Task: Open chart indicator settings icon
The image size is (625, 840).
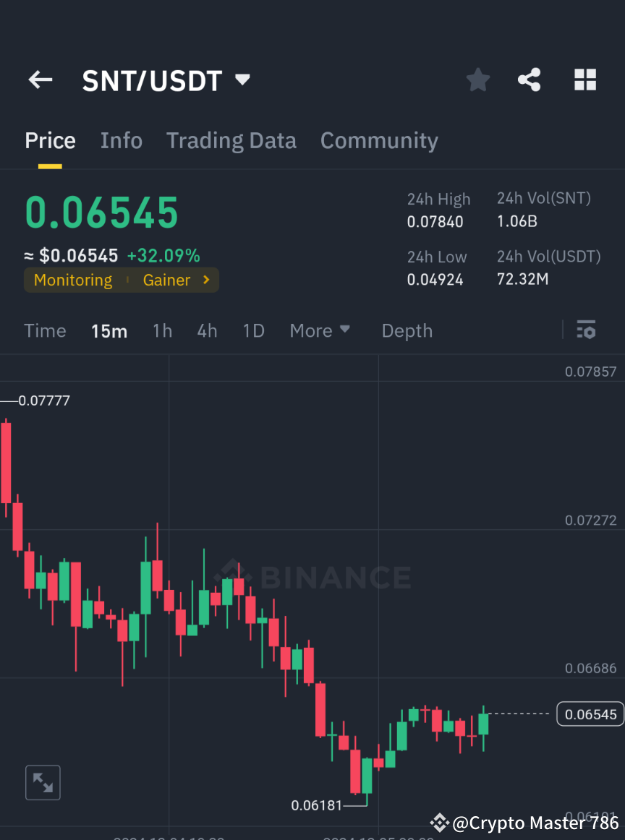Action: click(x=586, y=330)
